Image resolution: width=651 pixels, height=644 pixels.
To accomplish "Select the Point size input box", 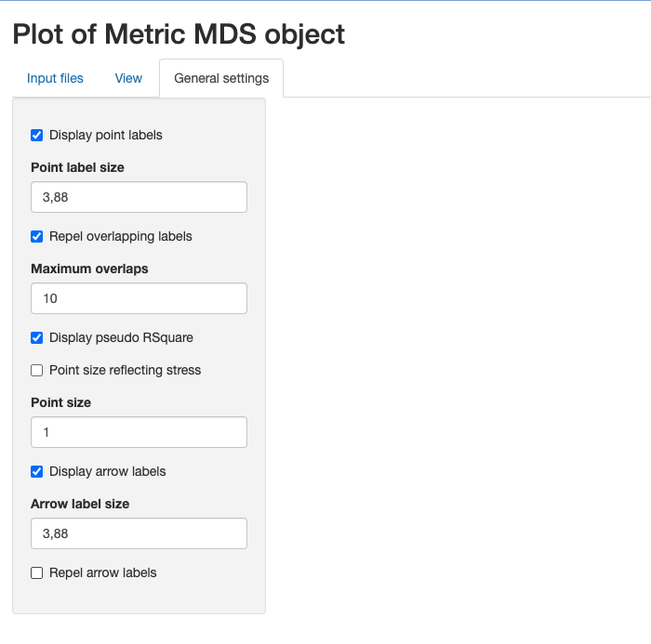I will tap(139, 432).
